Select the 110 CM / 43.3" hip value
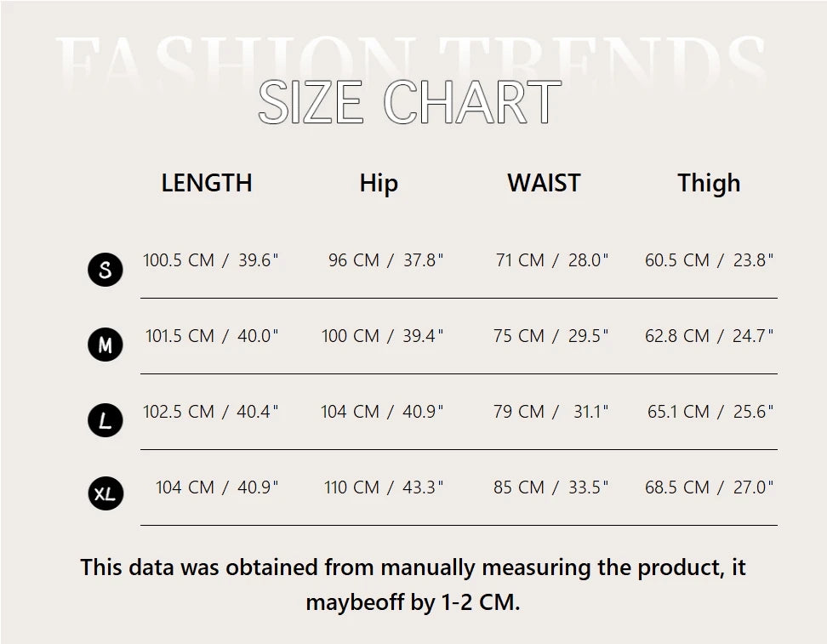Image resolution: width=827 pixels, height=644 pixels. (x=384, y=487)
